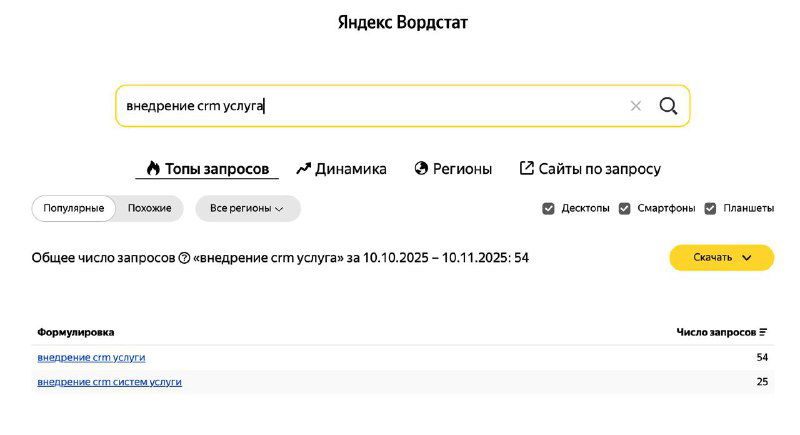
Task: Click the value 25 in the table
Action: (x=762, y=382)
